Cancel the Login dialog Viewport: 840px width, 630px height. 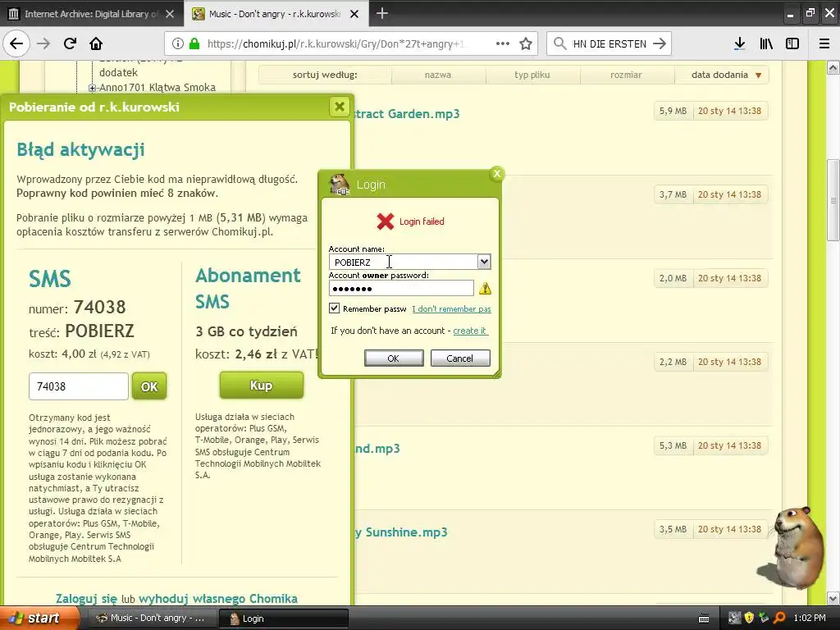coord(460,358)
